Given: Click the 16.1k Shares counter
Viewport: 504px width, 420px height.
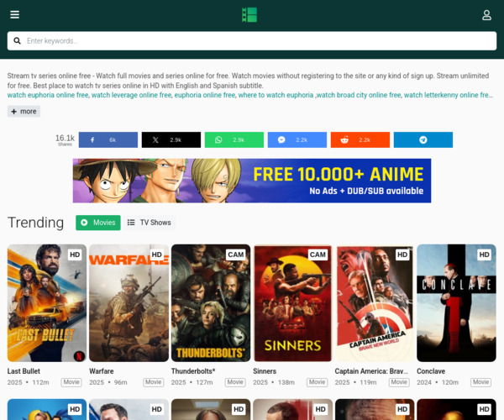Looking at the screenshot, I should point(65,139).
